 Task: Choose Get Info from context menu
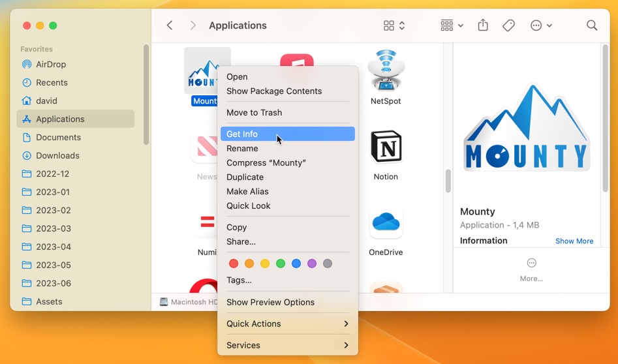click(288, 134)
